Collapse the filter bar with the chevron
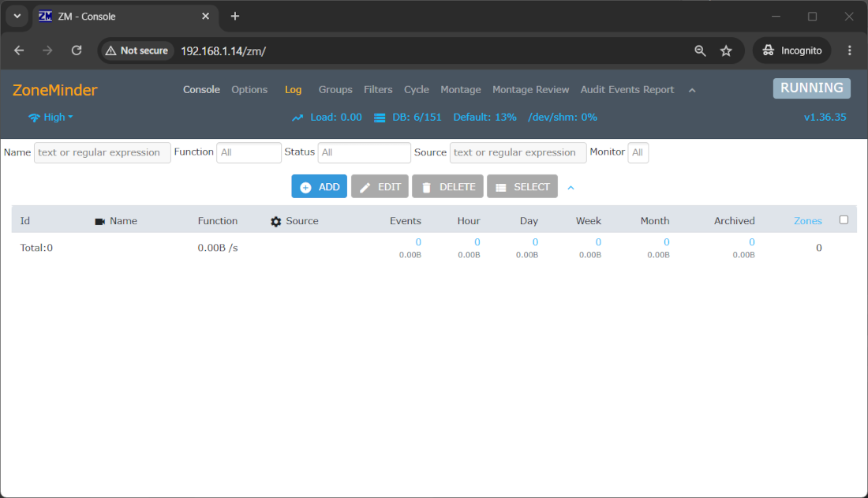Viewport: 868px width, 498px height. pos(571,188)
